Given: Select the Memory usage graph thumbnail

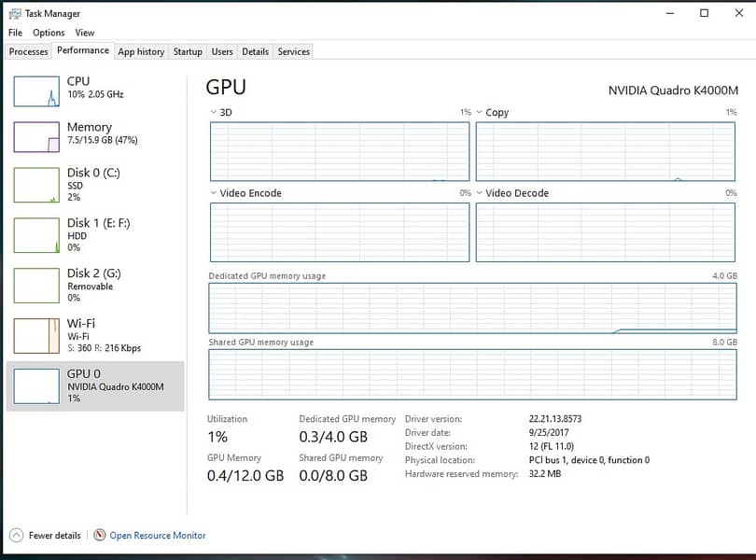Looking at the screenshot, I should tap(36, 136).
